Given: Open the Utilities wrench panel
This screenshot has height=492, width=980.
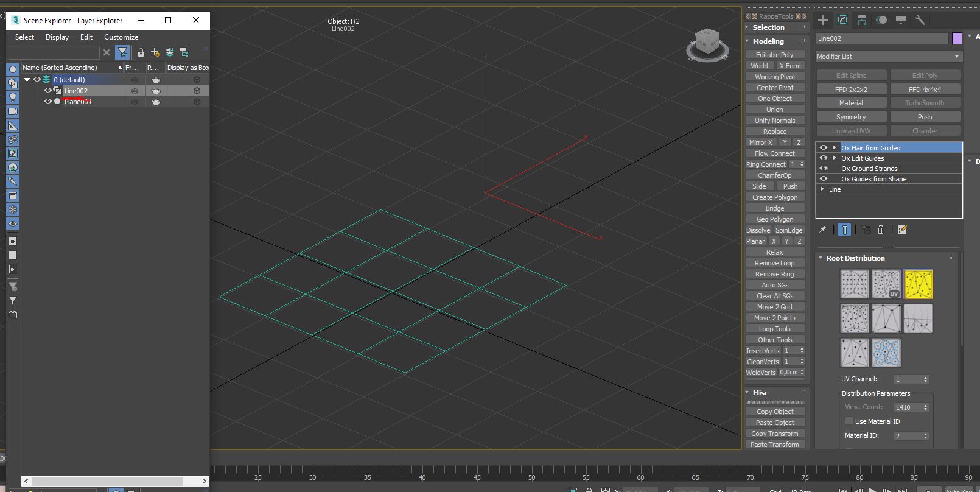Looking at the screenshot, I should pos(920,20).
